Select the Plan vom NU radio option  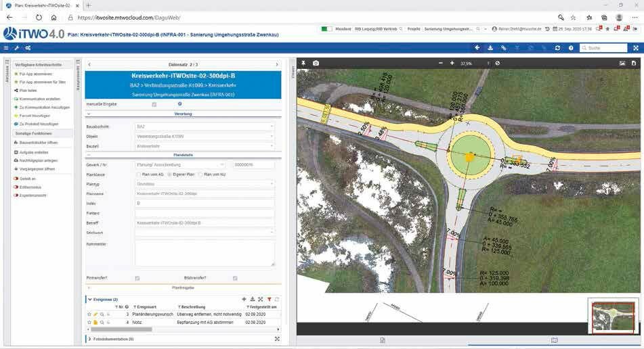point(200,174)
